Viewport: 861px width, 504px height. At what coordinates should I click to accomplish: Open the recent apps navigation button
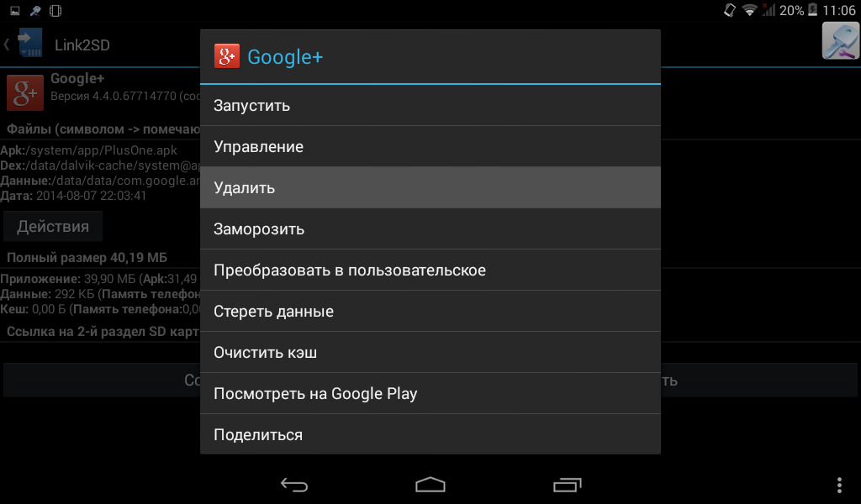pyautogui.click(x=567, y=484)
